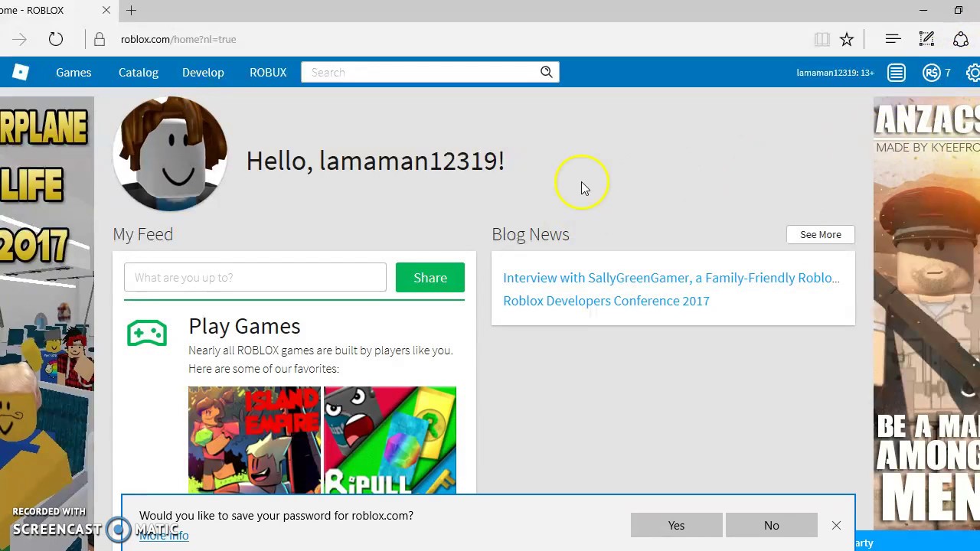Click the ANZACS banner ad
Screen dimensions: 980x551
coord(926,314)
